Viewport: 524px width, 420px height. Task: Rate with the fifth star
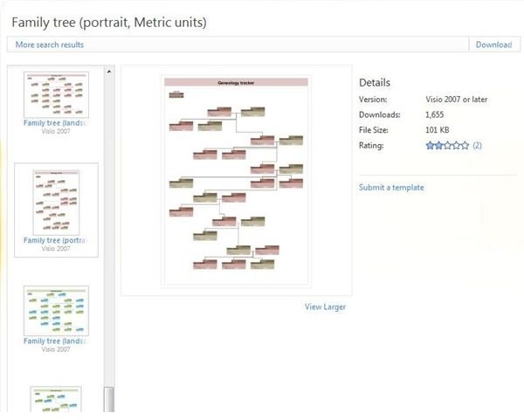[465, 145]
